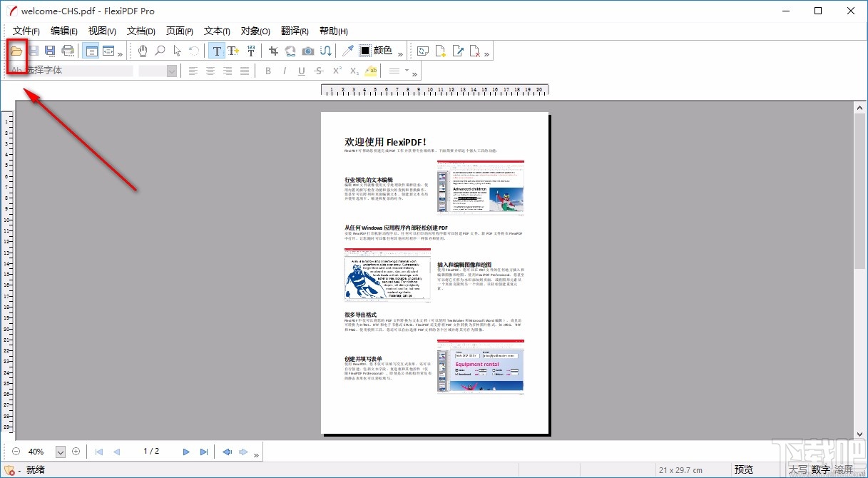Click the Print icon
This screenshot has height=478, width=868.
tap(68, 51)
